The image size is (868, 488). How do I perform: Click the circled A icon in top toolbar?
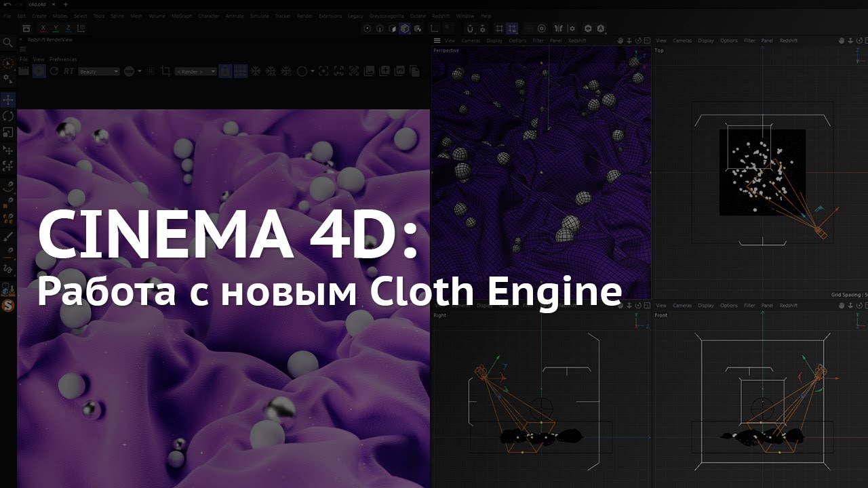click(601, 28)
